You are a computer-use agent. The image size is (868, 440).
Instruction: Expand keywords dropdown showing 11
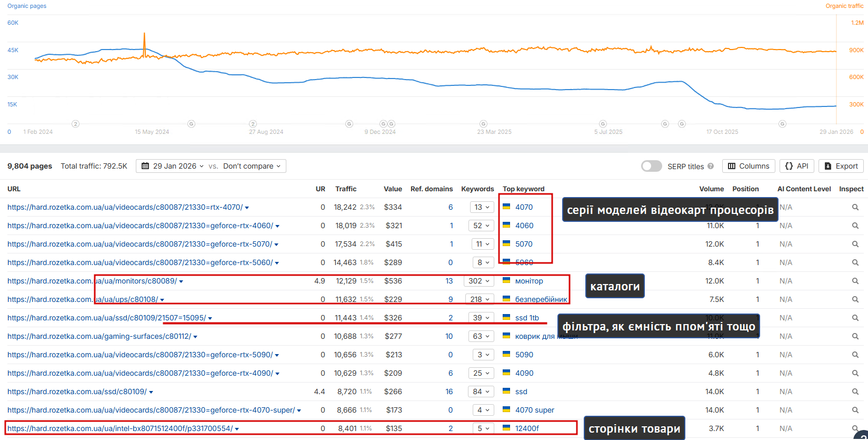482,244
